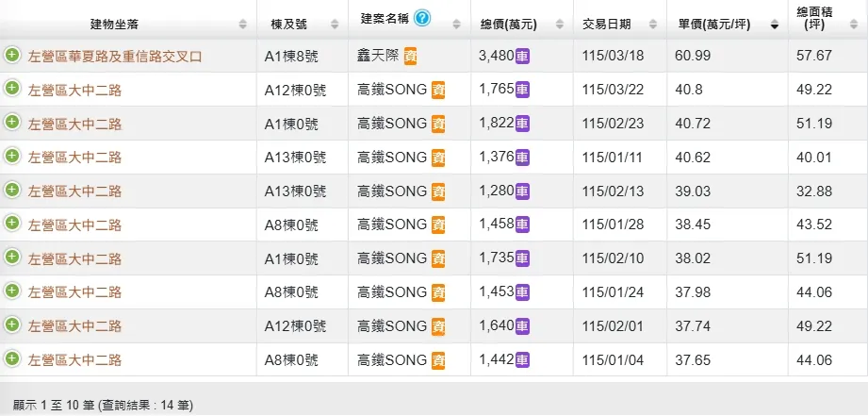Expand the row dated 115/01/24 with the green plus

tap(11, 291)
